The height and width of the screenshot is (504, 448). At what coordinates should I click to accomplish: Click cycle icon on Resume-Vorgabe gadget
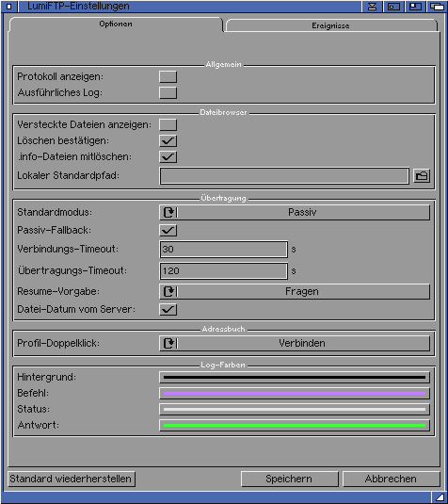click(169, 291)
